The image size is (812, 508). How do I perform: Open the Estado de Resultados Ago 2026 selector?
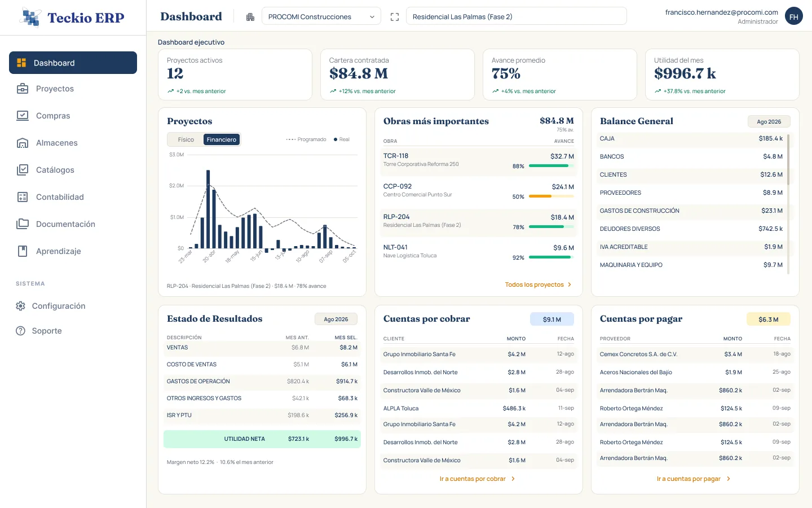tap(336, 319)
